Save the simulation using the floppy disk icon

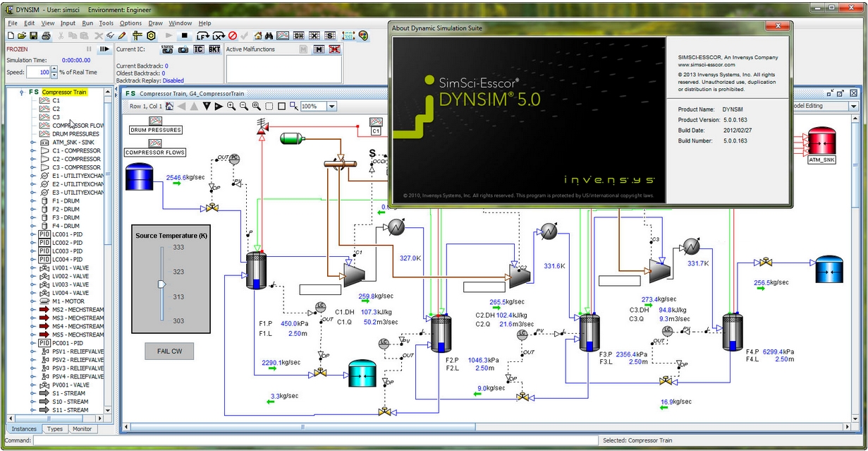(x=33, y=35)
